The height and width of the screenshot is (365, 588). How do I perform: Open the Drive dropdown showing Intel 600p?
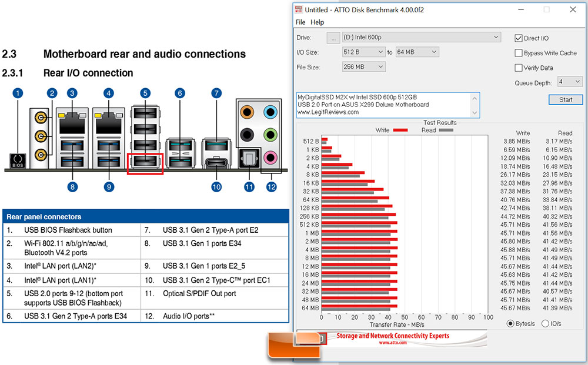point(422,37)
